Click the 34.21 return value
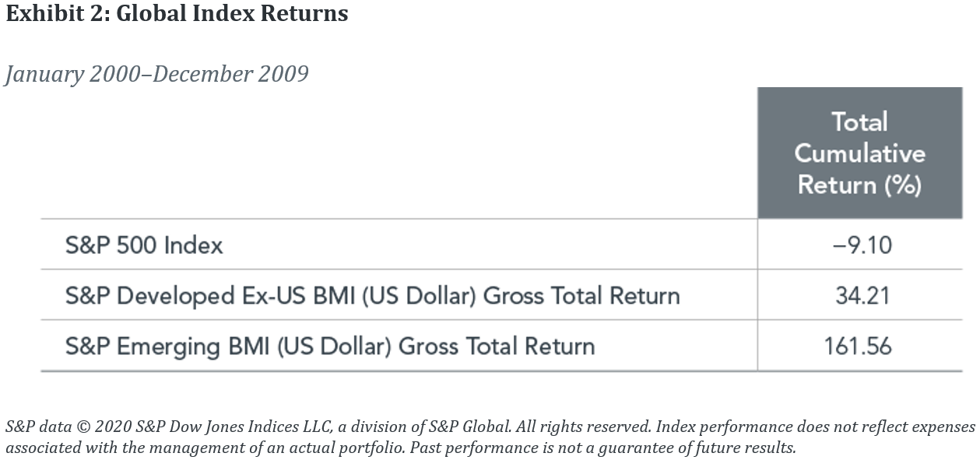Screen dimensions: 980x460 click(861, 296)
